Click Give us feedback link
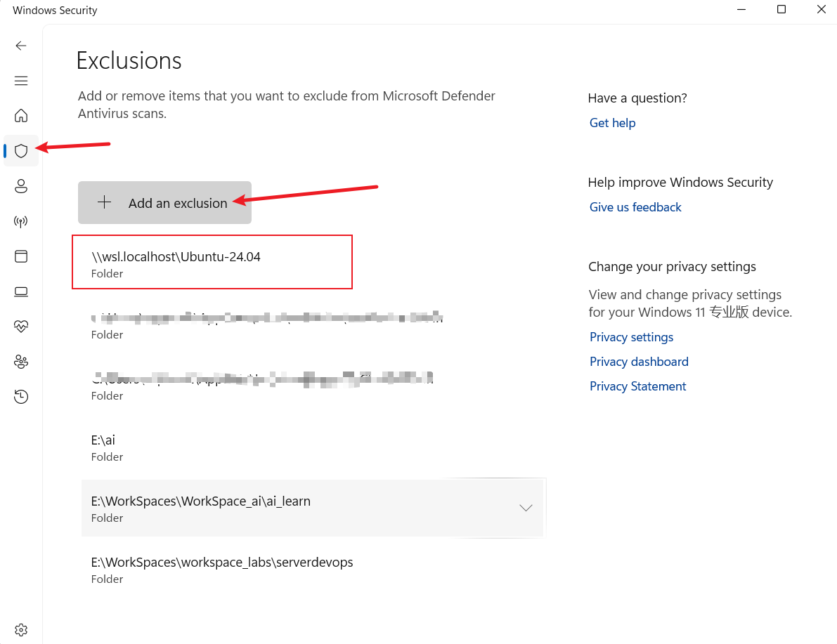 tap(635, 207)
